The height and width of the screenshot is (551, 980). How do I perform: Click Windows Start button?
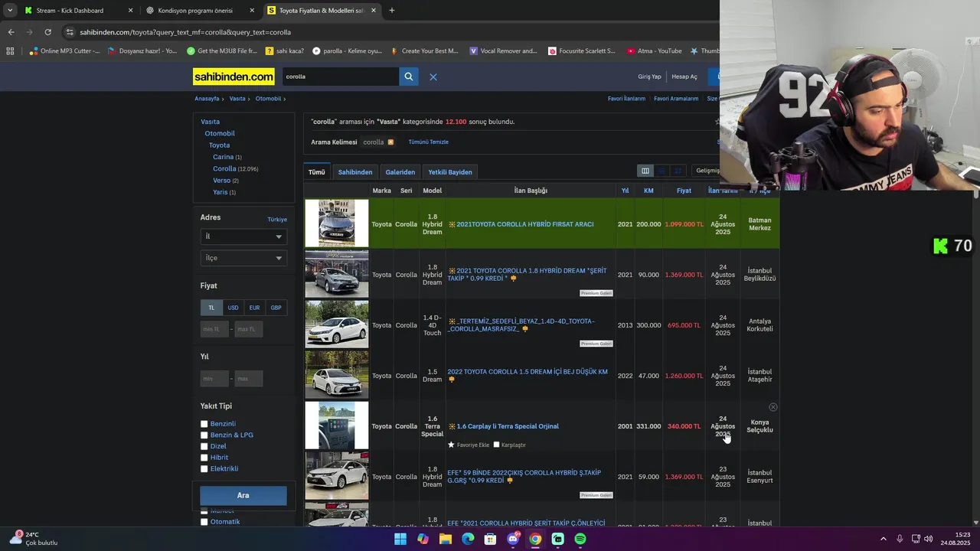400,539
